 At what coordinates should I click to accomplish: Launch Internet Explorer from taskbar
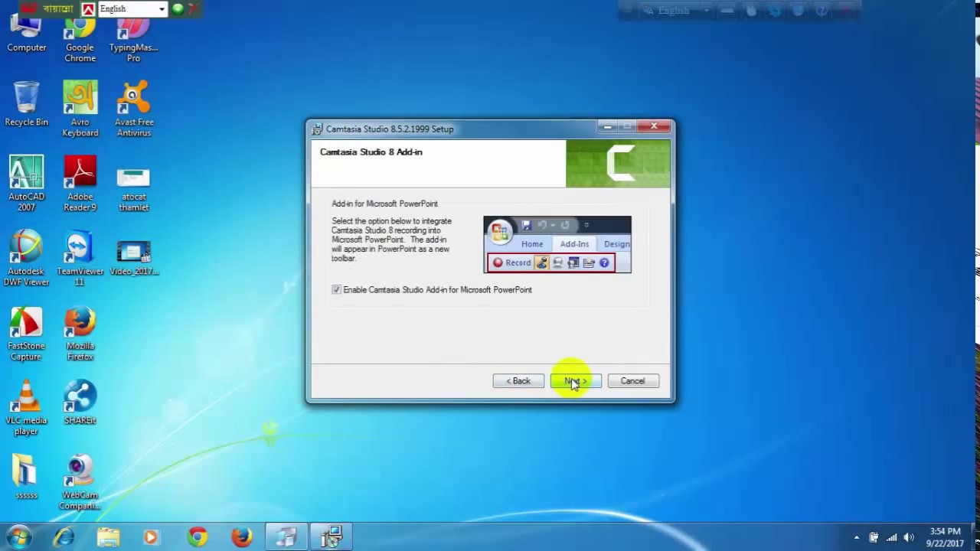click(x=64, y=537)
